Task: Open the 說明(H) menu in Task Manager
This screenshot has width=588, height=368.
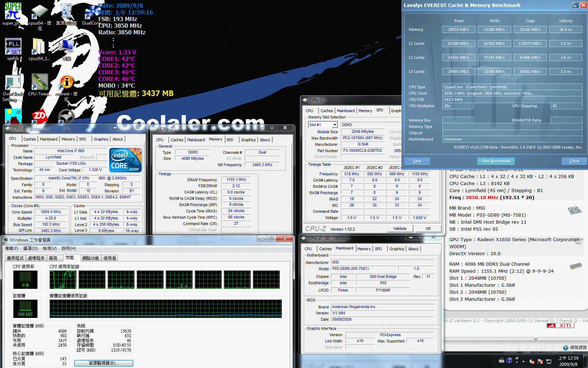Action: (69, 248)
